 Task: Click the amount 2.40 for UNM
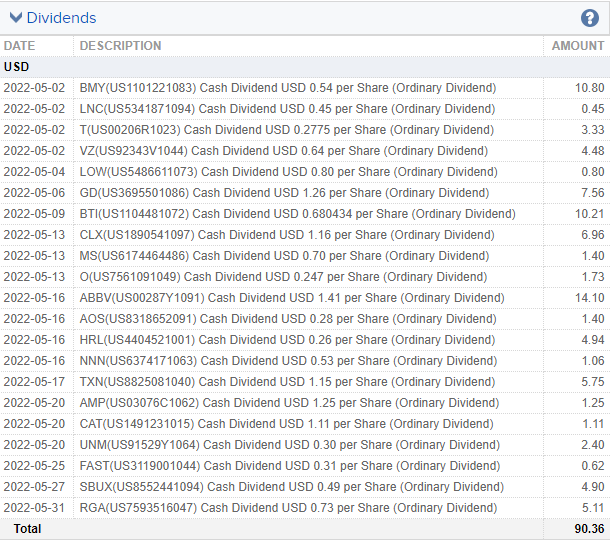click(x=593, y=445)
